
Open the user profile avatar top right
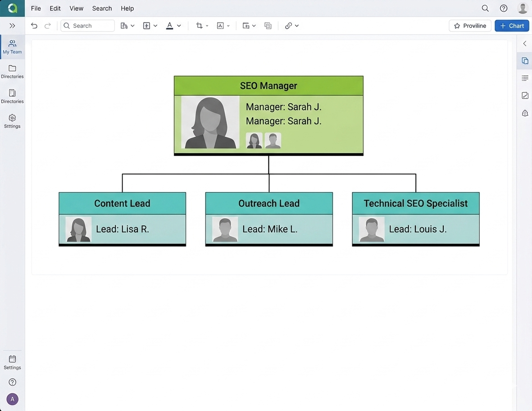coord(523,8)
